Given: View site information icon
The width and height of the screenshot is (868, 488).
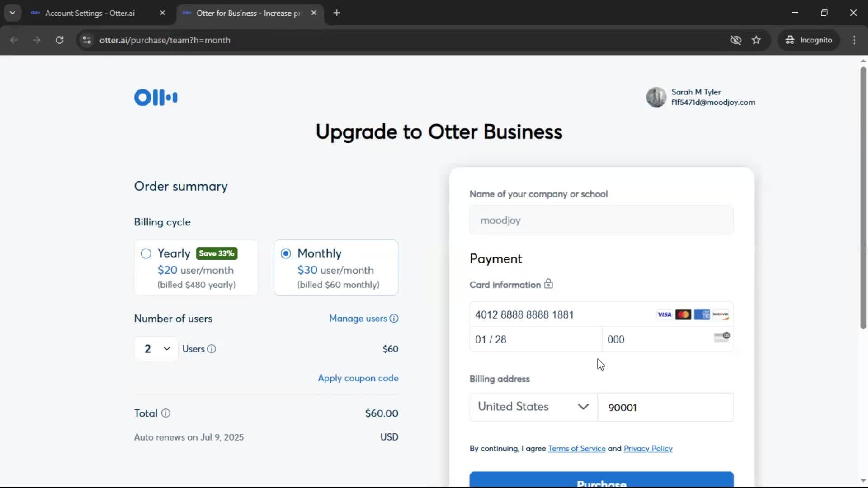Looking at the screenshot, I should pyautogui.click(x=87, y=40).
